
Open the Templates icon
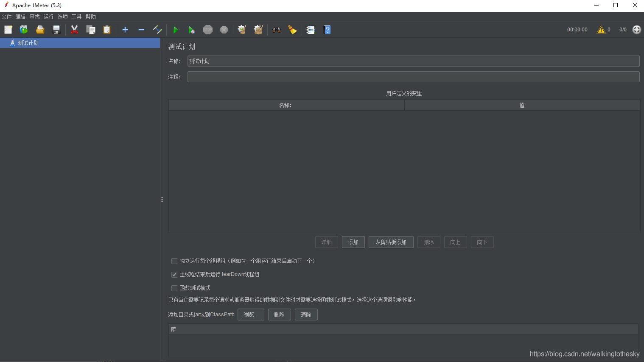click(24, 30)
